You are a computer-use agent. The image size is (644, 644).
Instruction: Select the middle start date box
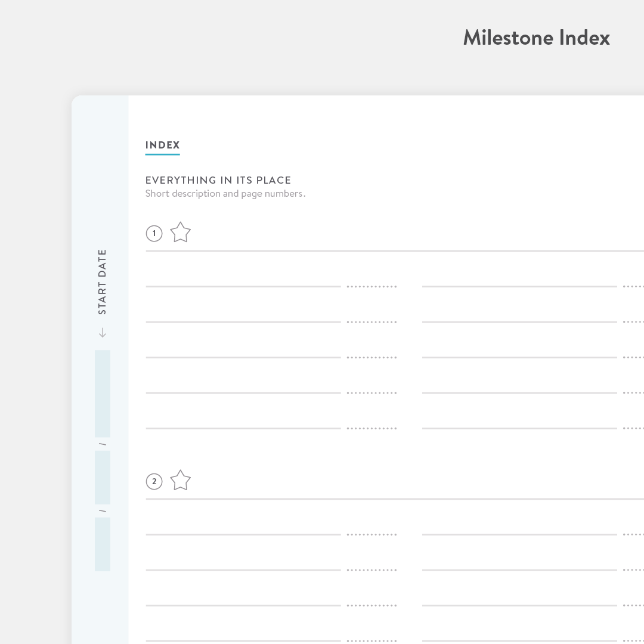coord(103,477)
